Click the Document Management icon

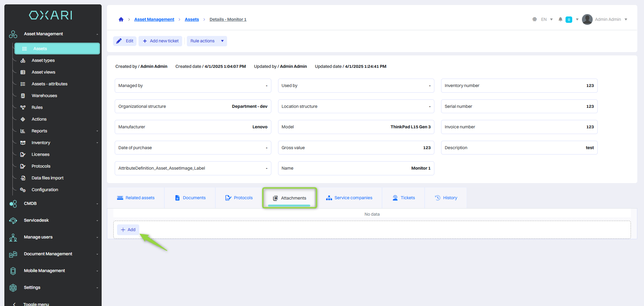coord(13,254)
